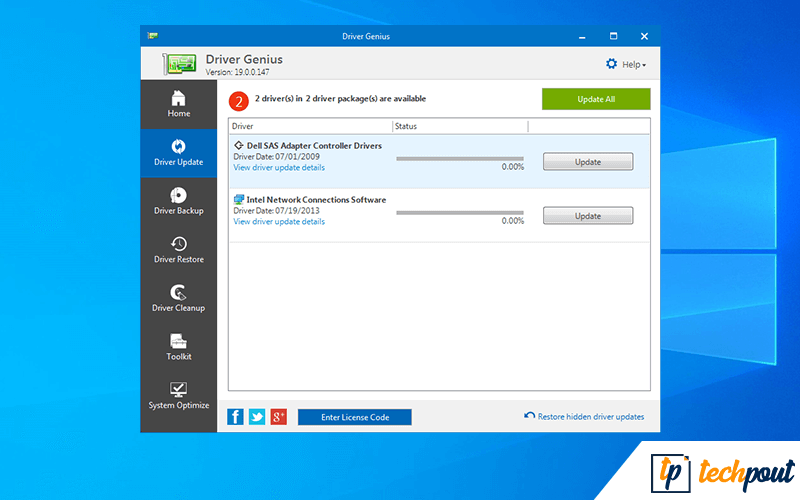The width and height of the screenshot is (800, 500).
Task: Expand the Help dropdown menu
Action: [x=626, y=64]
